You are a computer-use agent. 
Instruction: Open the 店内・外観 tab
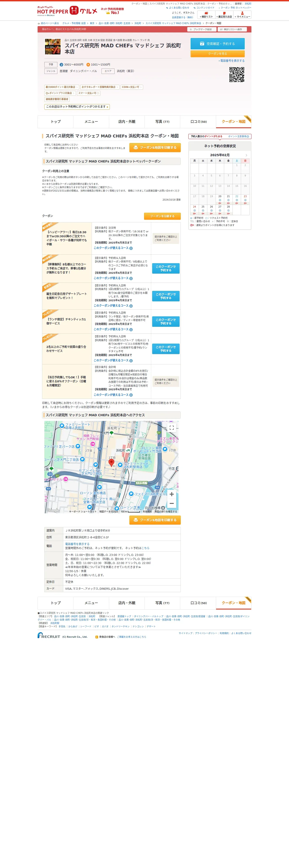(127, 122)
